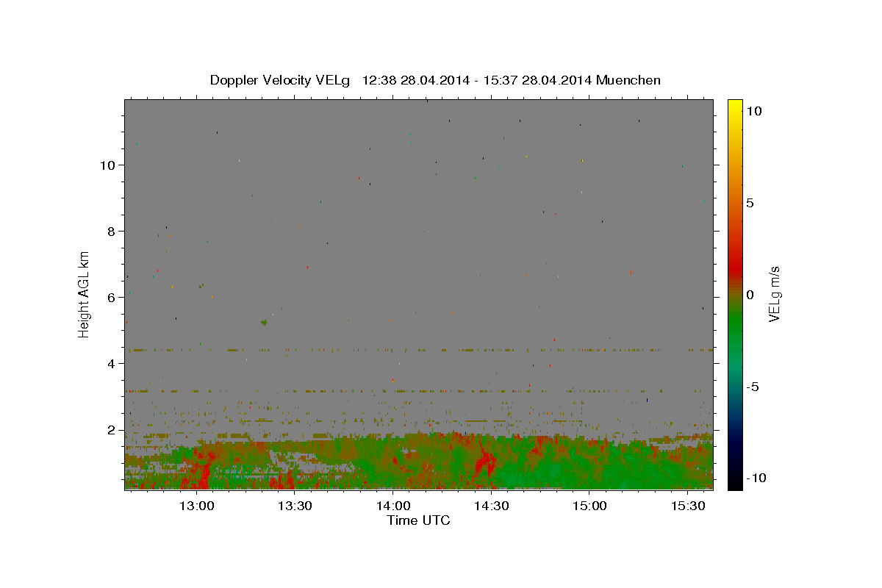This screenshot has height=588, width=882.
Task: Click the height axis label 8
Action: pos(112,232)
